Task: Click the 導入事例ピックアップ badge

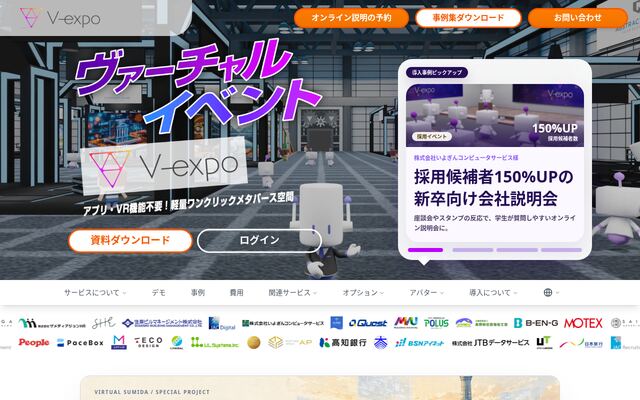Action: click(x=437, y=72)
